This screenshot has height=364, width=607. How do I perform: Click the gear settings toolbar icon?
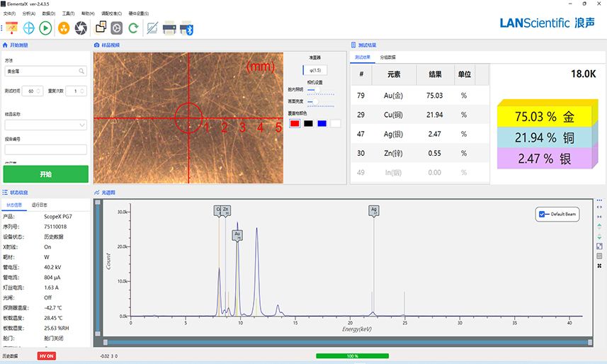tap(117, 28)
